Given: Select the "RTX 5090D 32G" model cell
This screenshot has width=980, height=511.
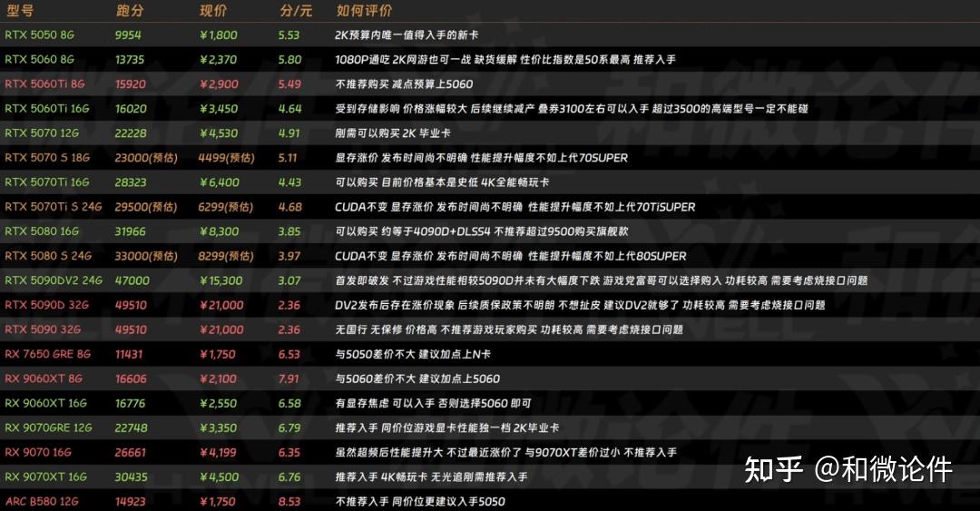Looking at the screenshot, I should tap(46, 305).
